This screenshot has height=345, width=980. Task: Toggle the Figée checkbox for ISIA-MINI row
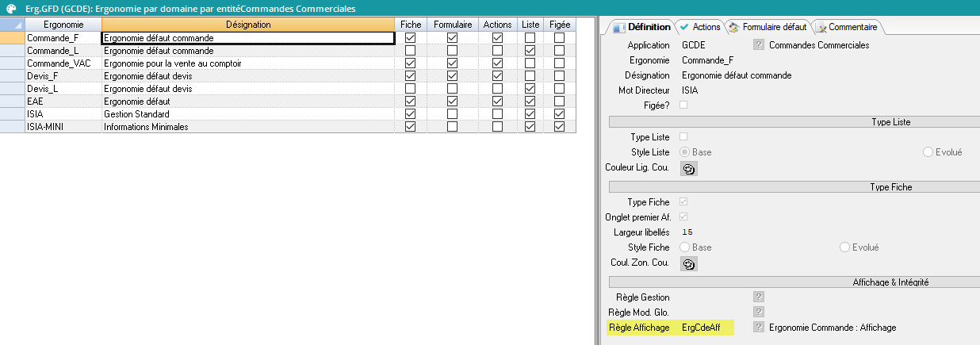(560, 127)
